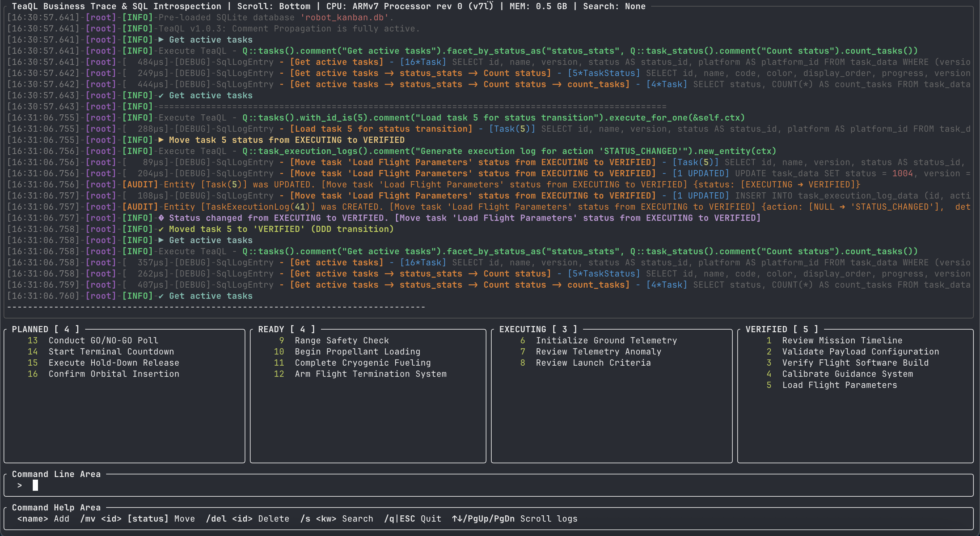Screen dimensions: 980x536
Task: Click the Command Line Area title
Action: 56,474
